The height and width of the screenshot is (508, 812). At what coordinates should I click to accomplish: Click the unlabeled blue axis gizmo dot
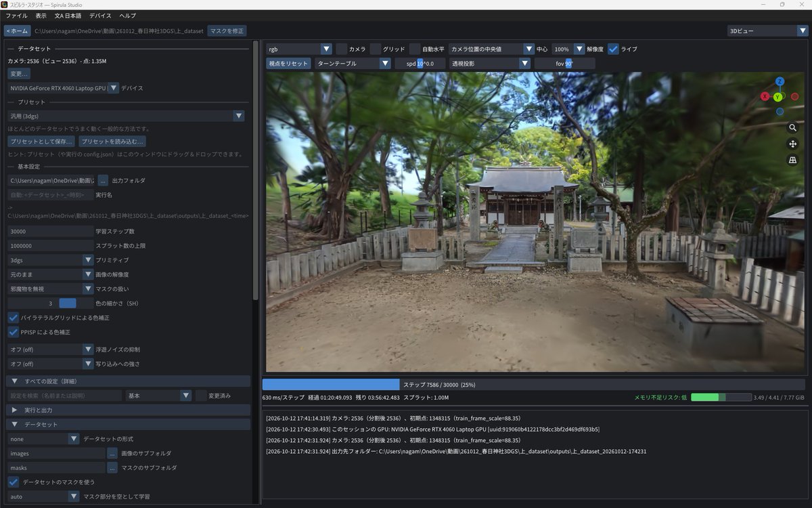(780, 112)
